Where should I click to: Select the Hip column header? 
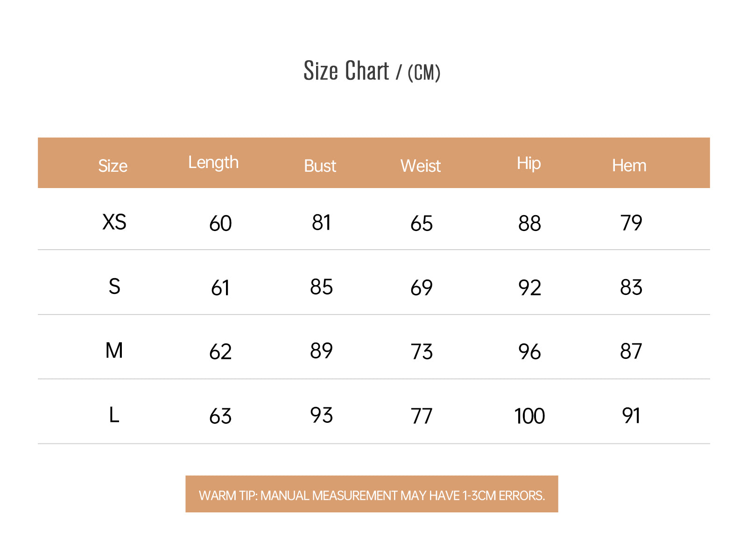[x=529, y=163]
